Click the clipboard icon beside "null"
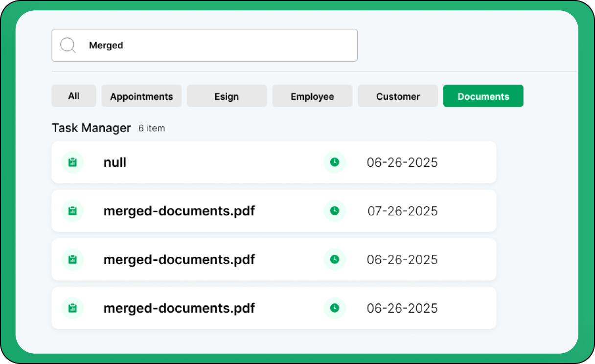The height and width of the screenshot is (364, 595). click(x=72, y=162)
